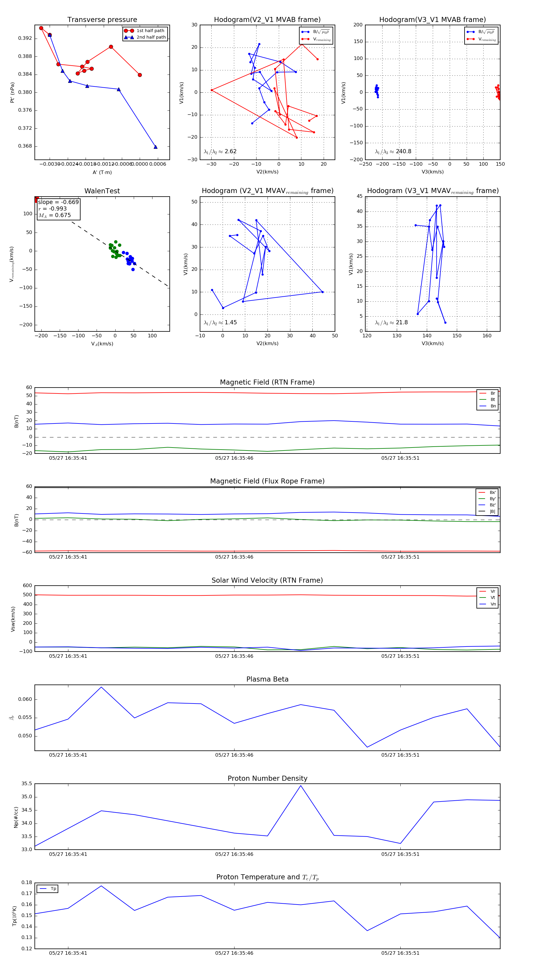Click 'Hodogram (V2_V1 MVAV remaining frame)' title
Screen dimensions: 535x980
coord(267,191)
